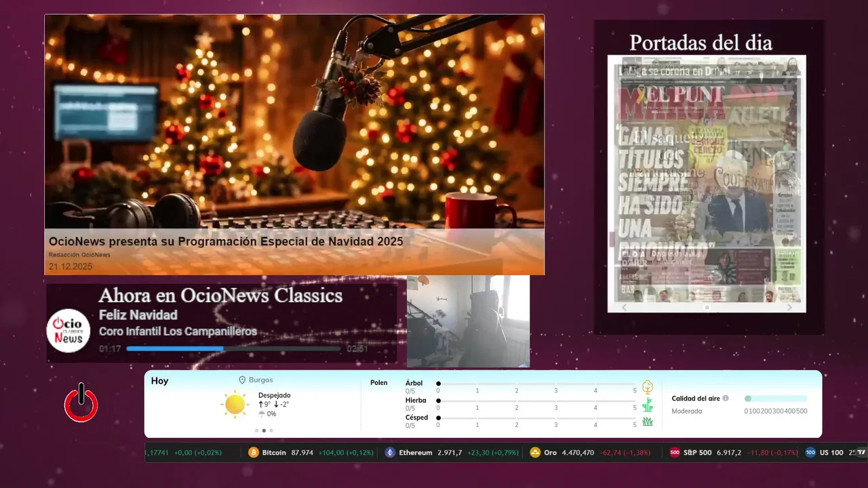The image size is (868, 488).
Task: Click the song title Feliz Navidad
Action: 138,315
